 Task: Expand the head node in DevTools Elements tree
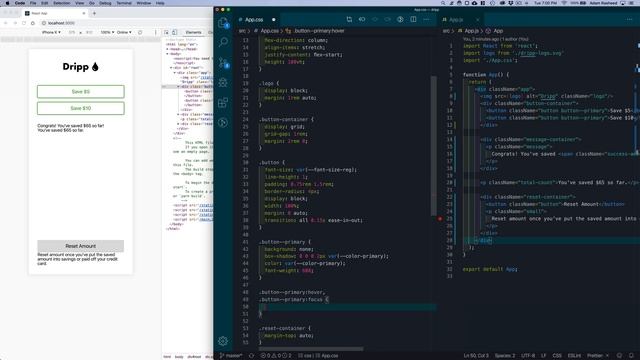(167, 49)
